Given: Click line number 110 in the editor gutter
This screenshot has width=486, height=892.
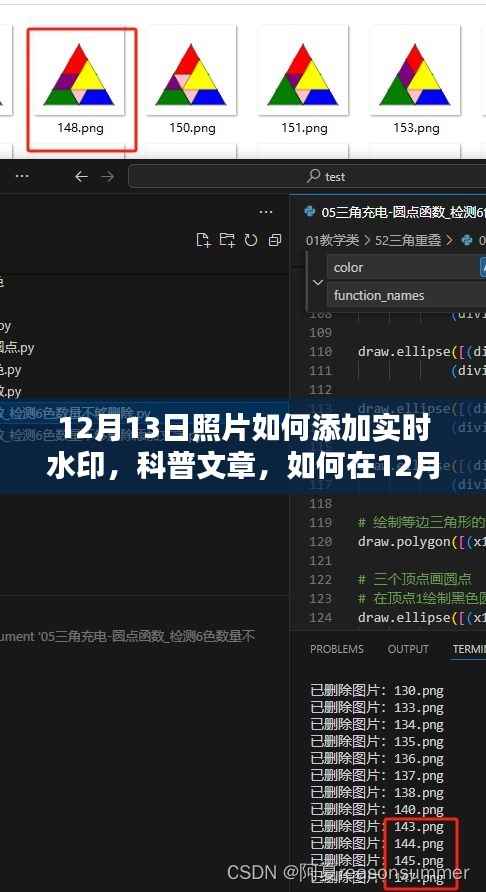Looking at the screenshot, I should pos(320,352).
